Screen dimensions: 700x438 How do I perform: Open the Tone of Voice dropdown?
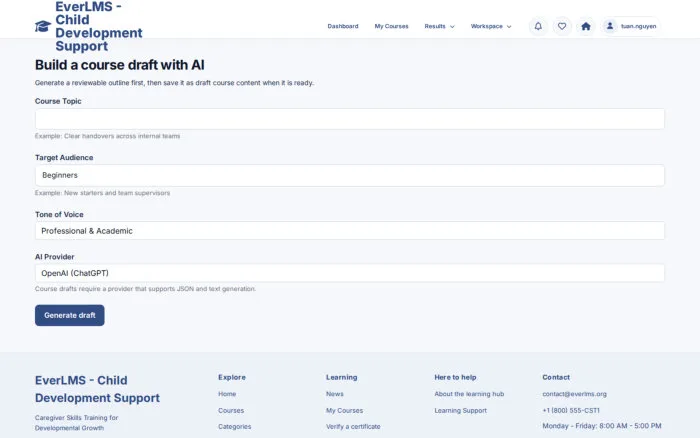pyautogui.click(x=350, y=231)
